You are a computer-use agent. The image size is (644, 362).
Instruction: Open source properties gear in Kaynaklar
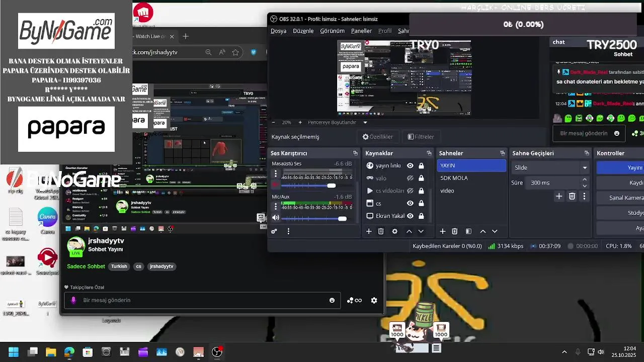pos(395,231)
